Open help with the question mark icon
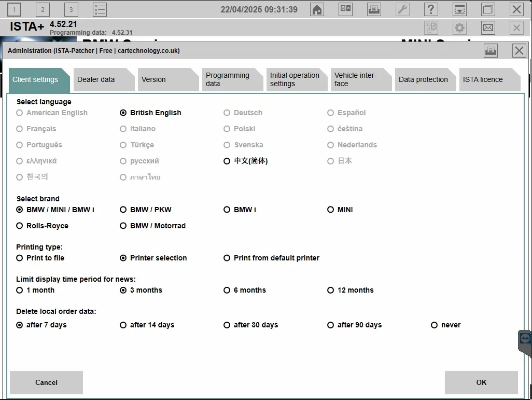This screenshot has width=532, height=400. (x=430, y=9)
